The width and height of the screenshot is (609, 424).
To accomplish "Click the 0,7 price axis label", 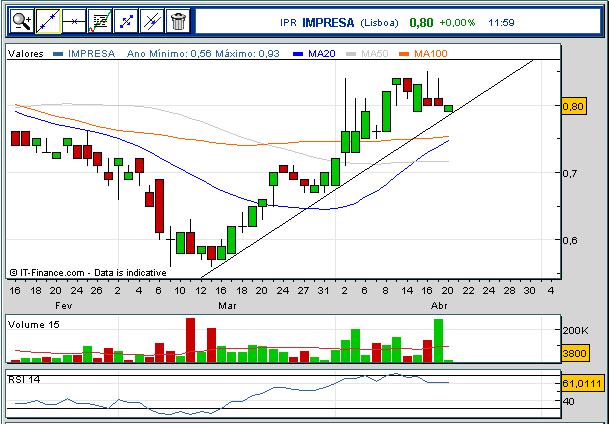I will click(x=570, y=172).
